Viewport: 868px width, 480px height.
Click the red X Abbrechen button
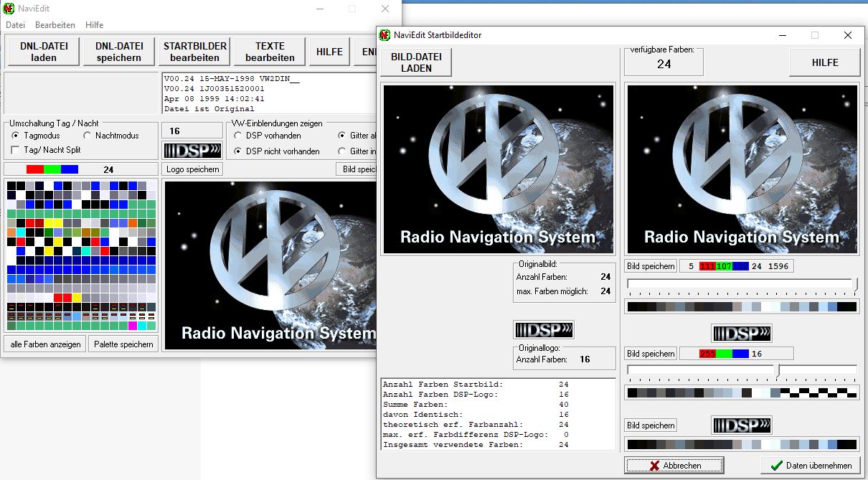point(674,466)
